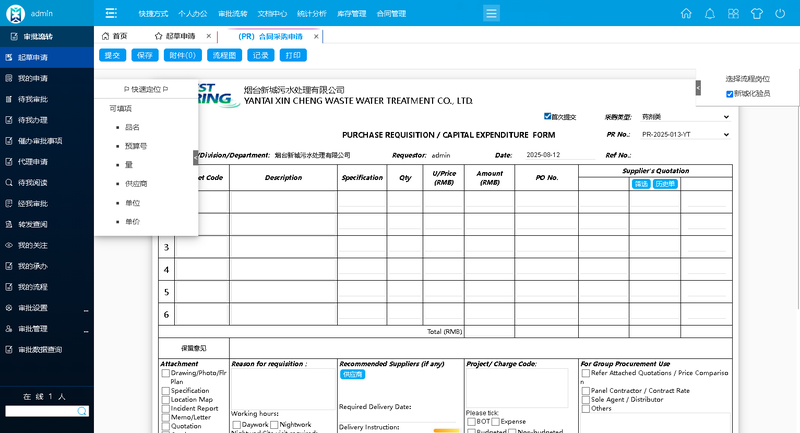Check the Drawing/Photo/Flr Plan attachment box
This screenshot has width=800, height=433.
click(x=166, y=373)
